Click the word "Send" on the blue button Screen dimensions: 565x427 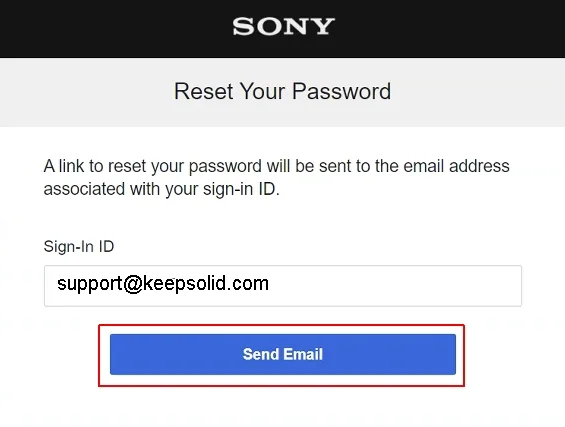(261, 354)
